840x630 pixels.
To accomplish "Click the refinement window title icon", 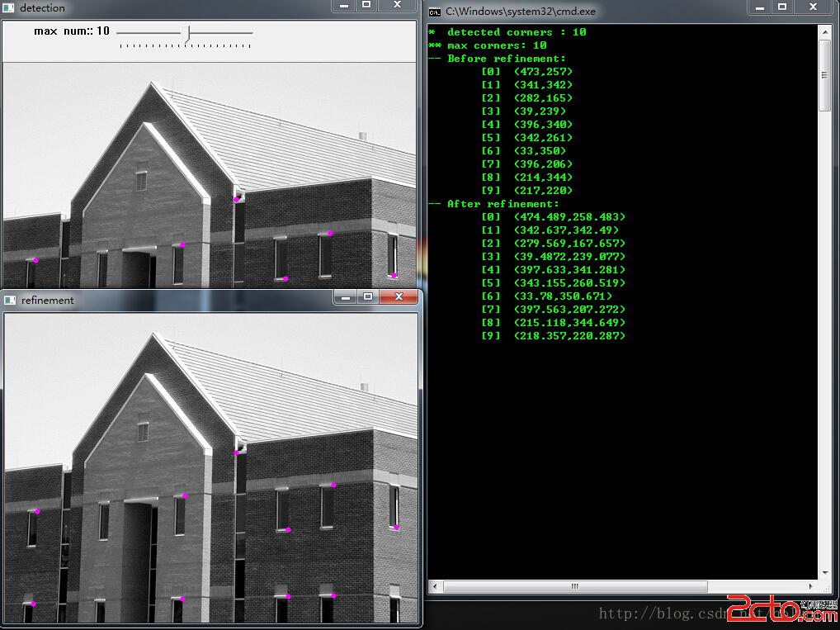I will tap(10, 301).
